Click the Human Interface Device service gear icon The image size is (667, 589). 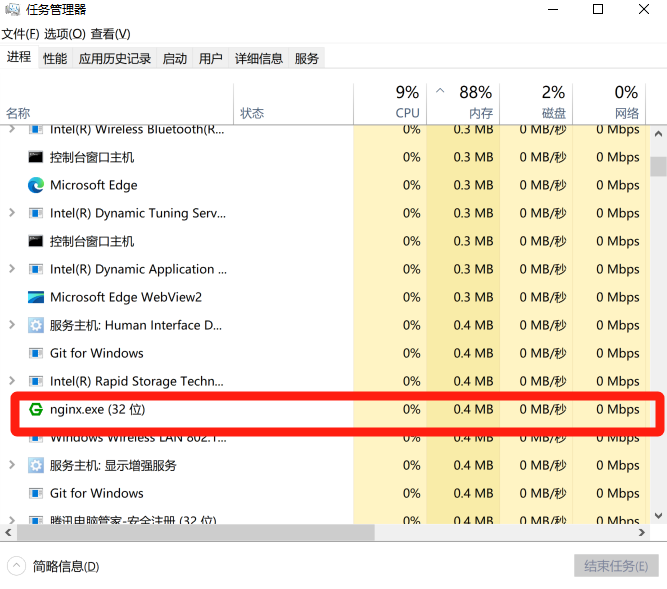point(36,325)
